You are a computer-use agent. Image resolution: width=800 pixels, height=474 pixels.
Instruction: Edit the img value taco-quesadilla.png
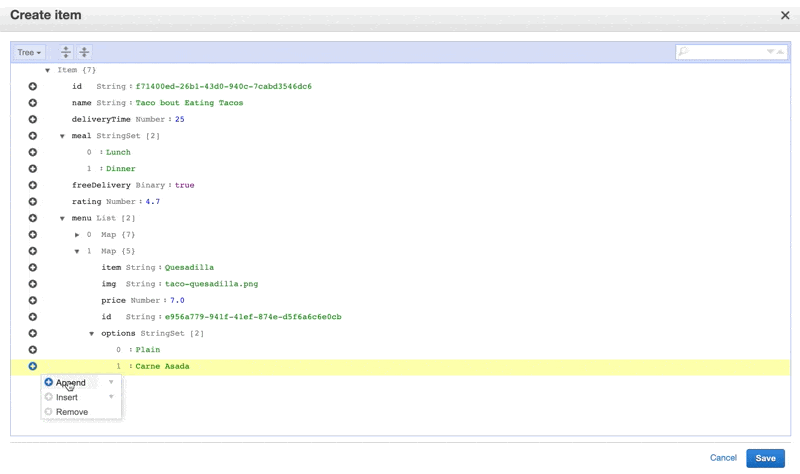point(211,284)
